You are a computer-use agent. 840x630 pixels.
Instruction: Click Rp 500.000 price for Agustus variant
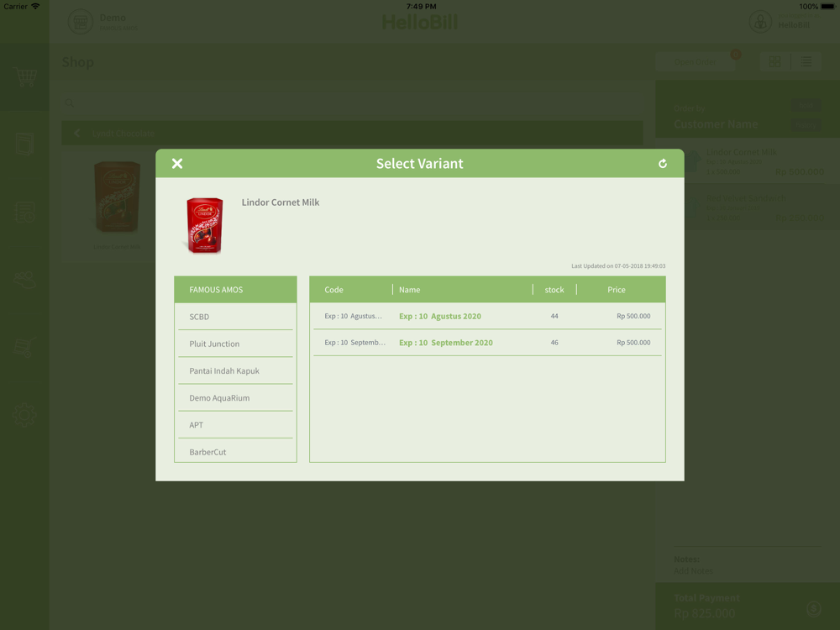[633, 316]
